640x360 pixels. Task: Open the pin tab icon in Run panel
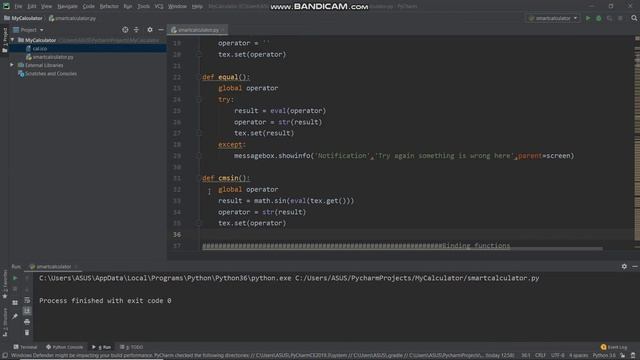(15, 316)
